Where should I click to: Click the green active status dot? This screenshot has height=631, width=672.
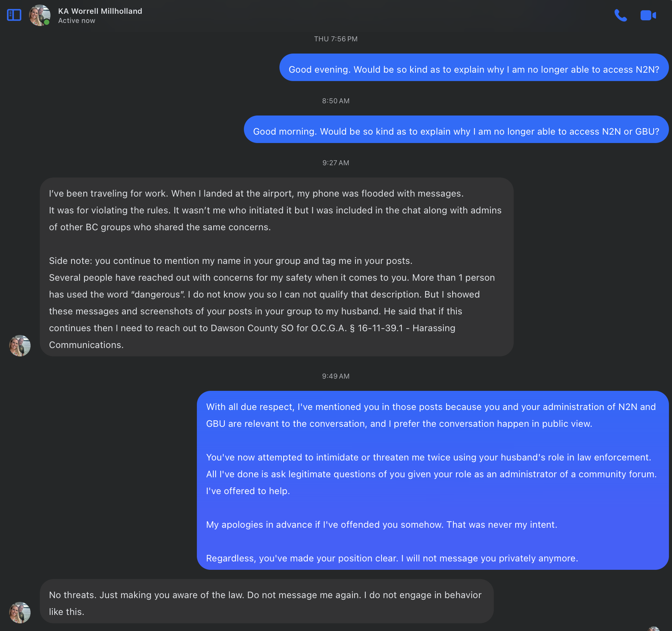47,22
